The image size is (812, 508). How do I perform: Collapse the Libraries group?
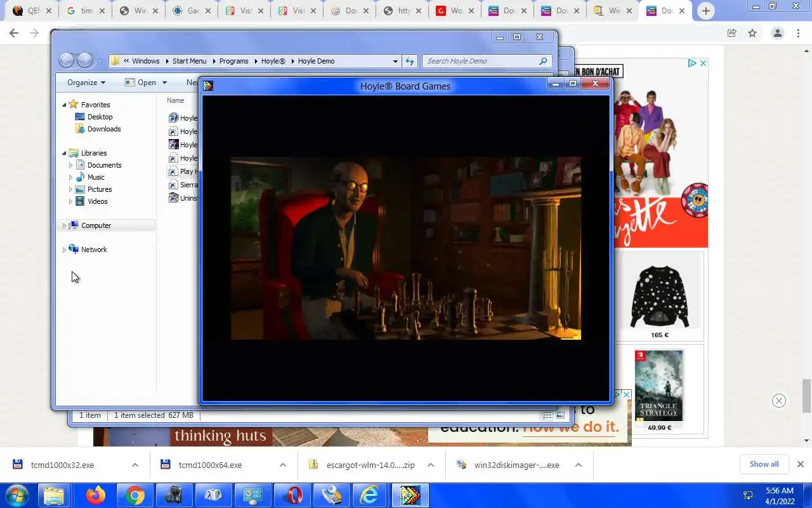coord(64,153)
